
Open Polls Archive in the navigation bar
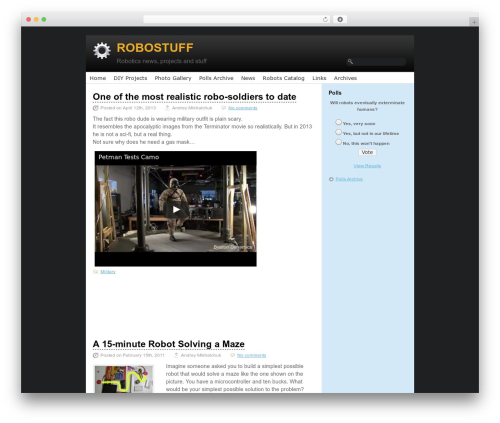(x=216, y=78)
